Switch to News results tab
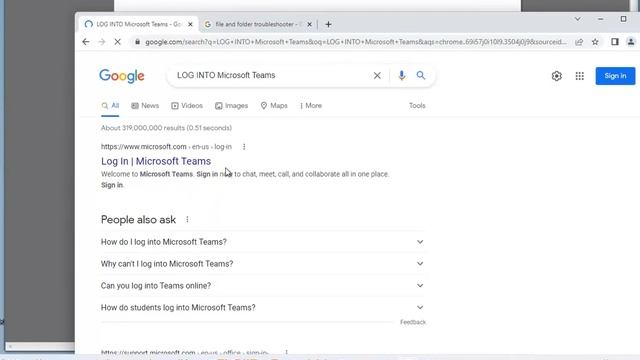This screenshot has height=360, width=640. (145, 106)
